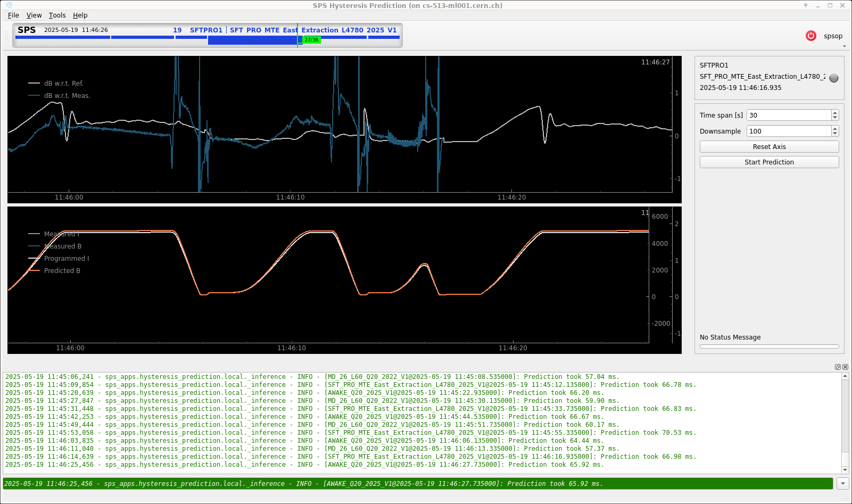
Task: Open the toolbar overflow arrow below spsop
Action: click(x=845, y=46)
